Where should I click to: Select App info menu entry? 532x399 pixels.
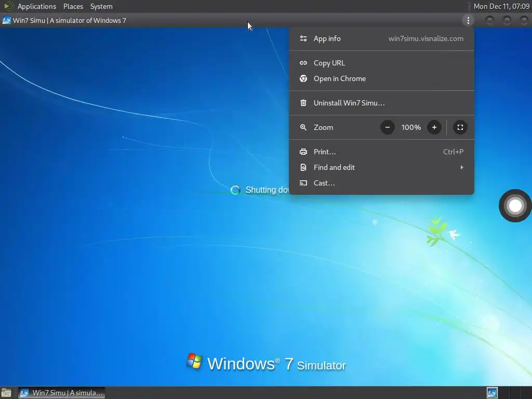click(381, 38)
